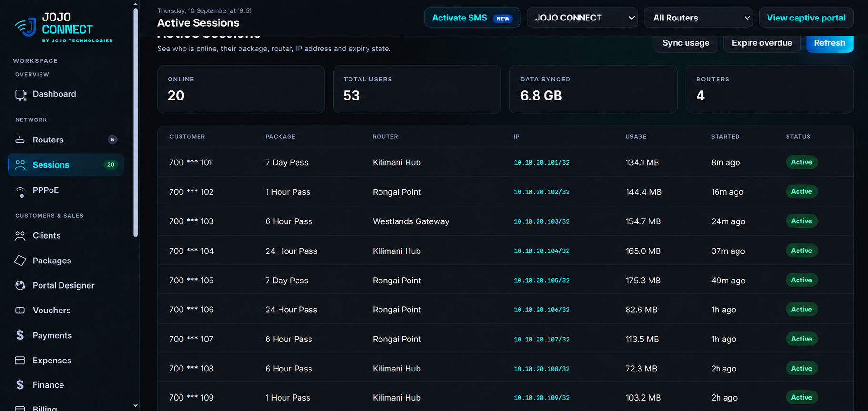Click the Activate SMS button
868x411 pixels.
(472, 18)
